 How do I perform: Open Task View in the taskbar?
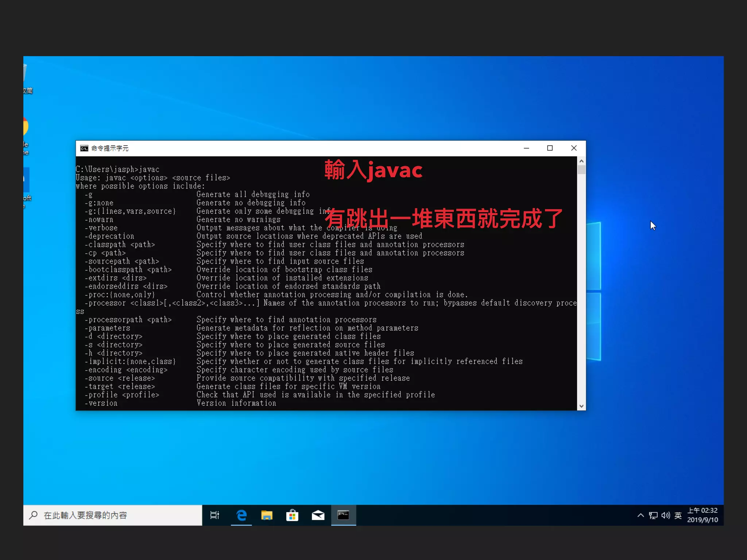pos(215,515)
